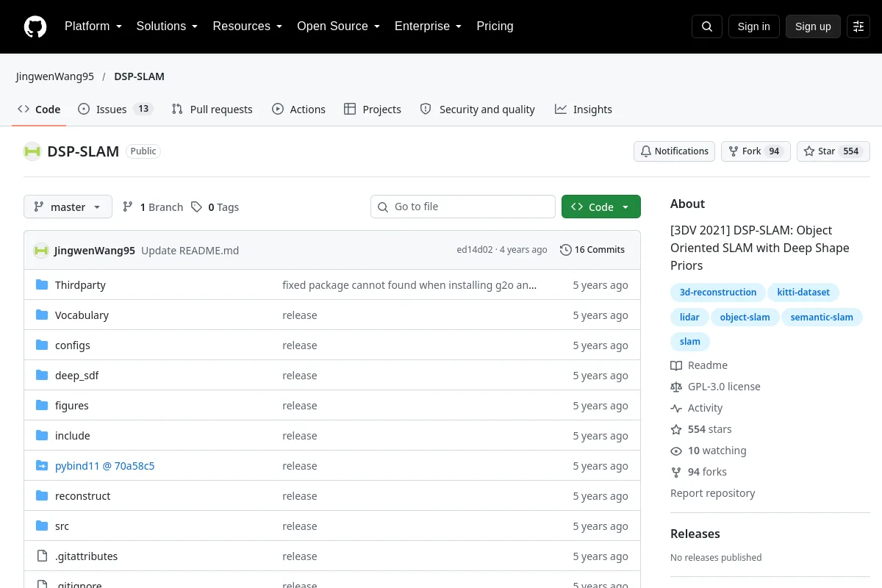Click the deep_sdf folder icon
The height and width of the screenshot is (588, 882).
42,376
